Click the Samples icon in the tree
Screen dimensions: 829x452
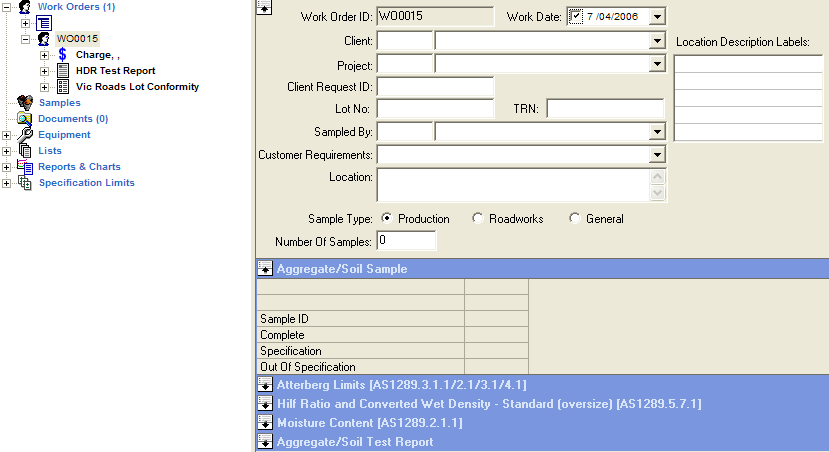point(26,103)
